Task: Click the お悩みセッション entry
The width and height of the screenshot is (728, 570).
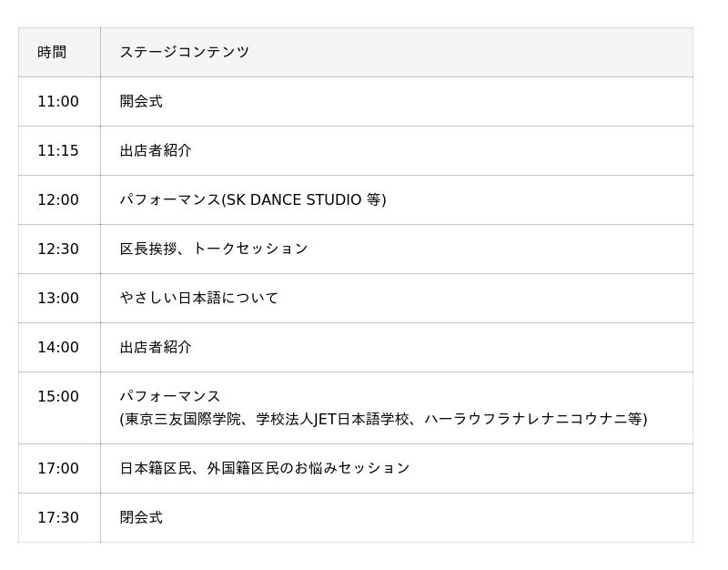Action: (265, 469)
